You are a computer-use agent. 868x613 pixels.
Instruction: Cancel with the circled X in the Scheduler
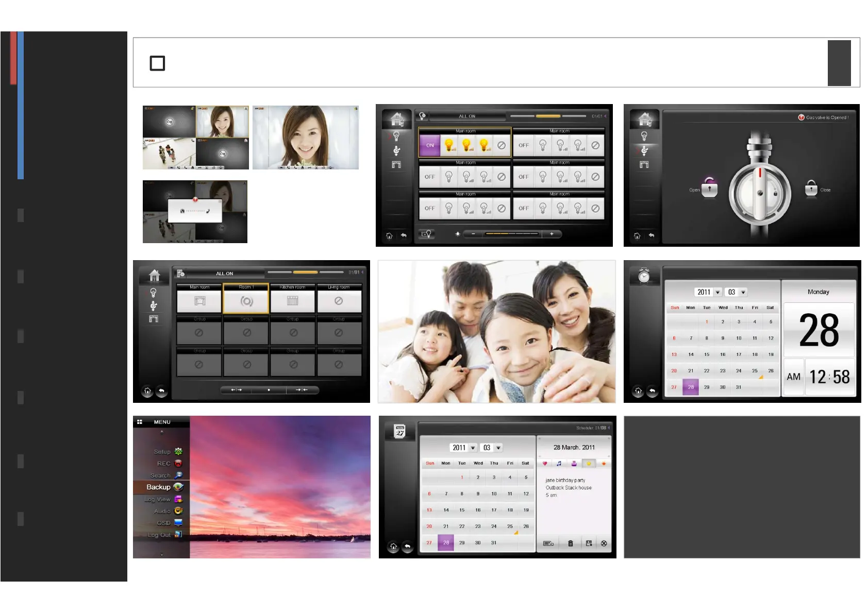pos(604,543)
